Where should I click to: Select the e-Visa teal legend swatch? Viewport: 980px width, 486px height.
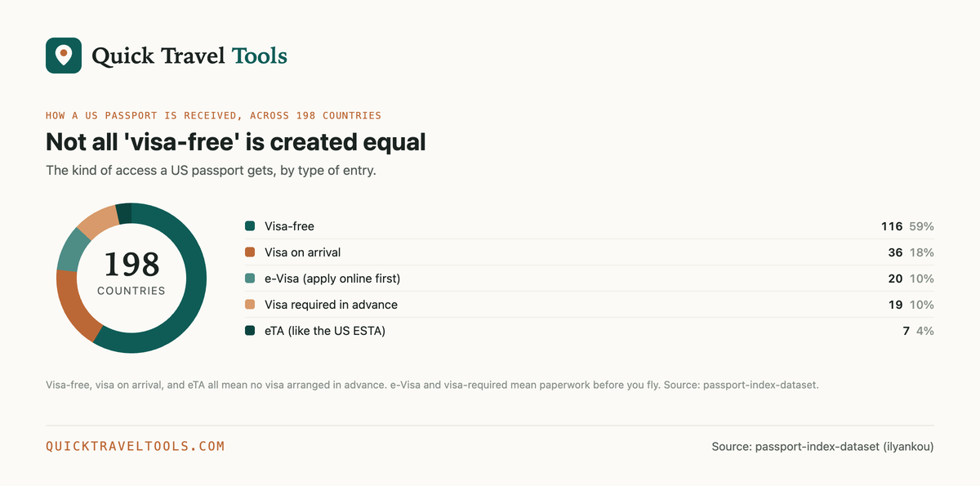[250, 279]
